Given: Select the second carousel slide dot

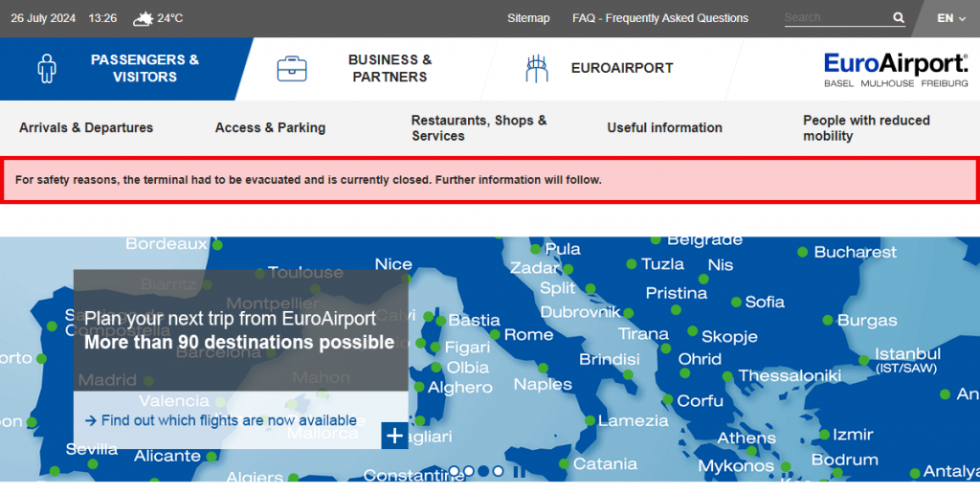Looking at the screenshot, I should (469, 471).
